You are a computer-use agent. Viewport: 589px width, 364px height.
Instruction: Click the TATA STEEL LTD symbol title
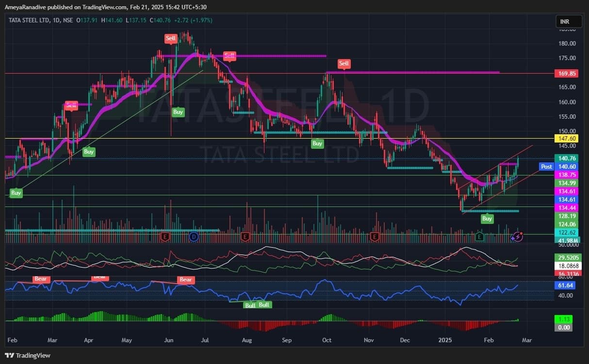tap(30, 20)
